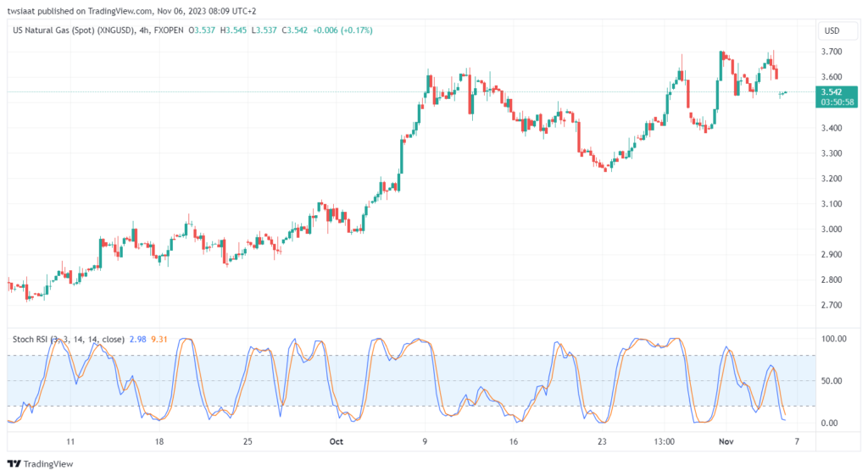Screen dimensions: 868x476
Task: Click the countdown timer 03:50:58
Action: click(837, 102)
